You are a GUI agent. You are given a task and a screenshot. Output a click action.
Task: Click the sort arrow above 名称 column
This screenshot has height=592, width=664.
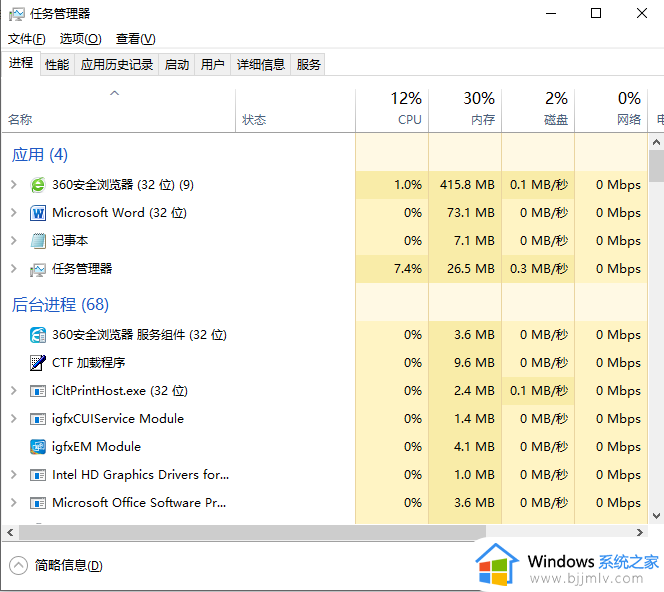[114, 93]
